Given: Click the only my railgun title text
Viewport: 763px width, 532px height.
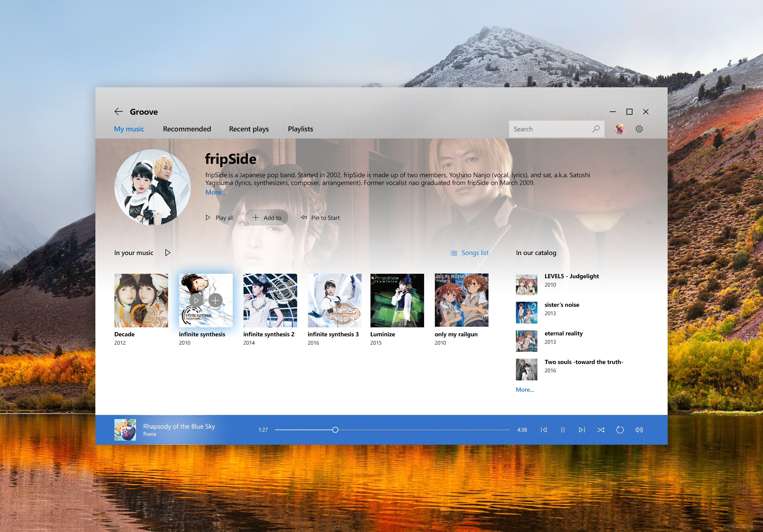Looking at the screenshot, I should point(456,335).
